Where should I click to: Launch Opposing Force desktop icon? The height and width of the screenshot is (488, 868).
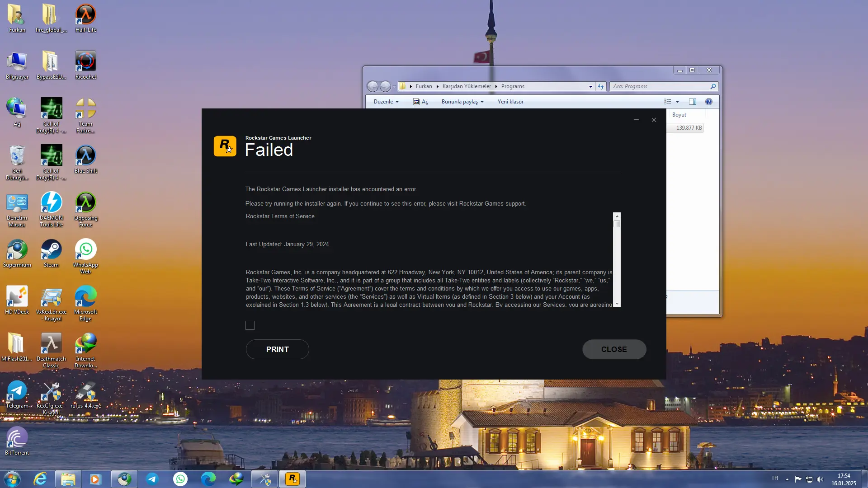tap(85, 210)
